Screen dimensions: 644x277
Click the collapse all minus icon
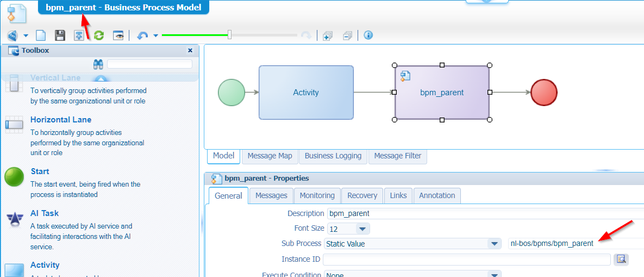(x=347, y=35)
